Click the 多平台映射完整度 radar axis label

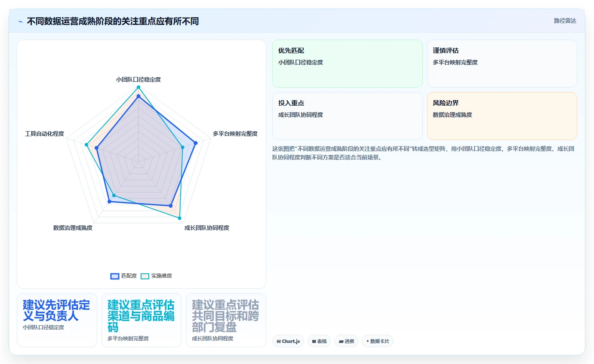pyautogui.click(x=235, y=134)
